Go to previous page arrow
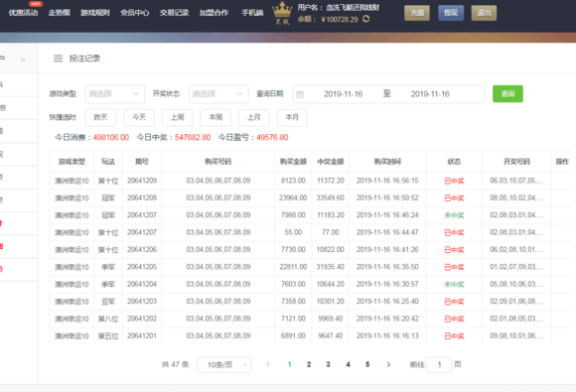 [268, 364]
